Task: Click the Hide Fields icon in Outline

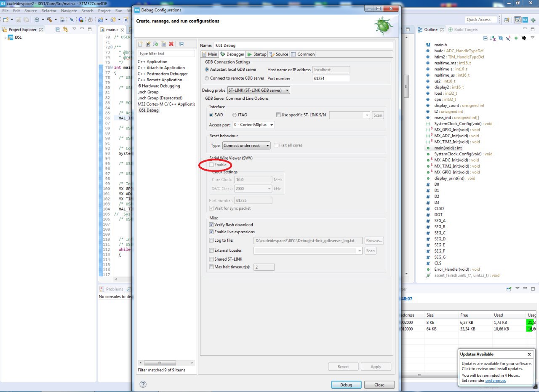Action: click(500, 38)
